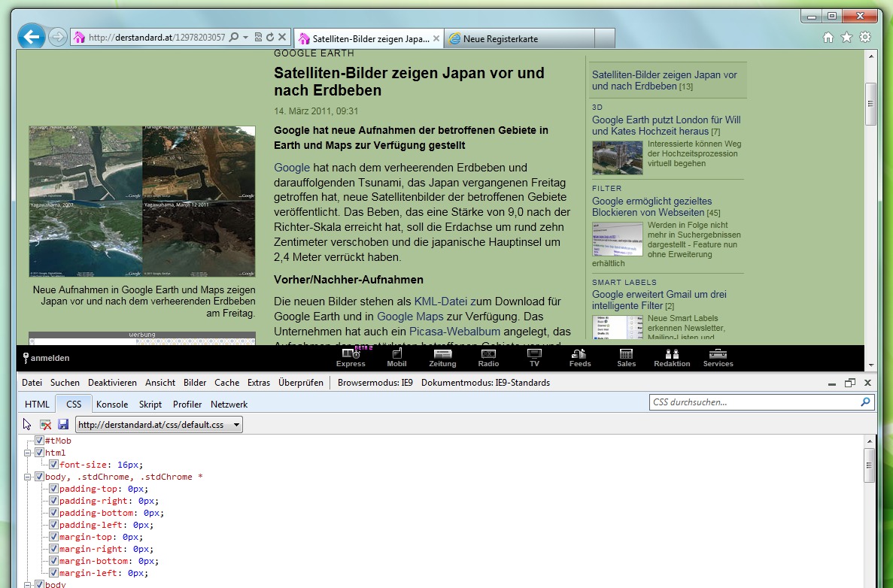Open the Picasa-Webalbum link

454,332
